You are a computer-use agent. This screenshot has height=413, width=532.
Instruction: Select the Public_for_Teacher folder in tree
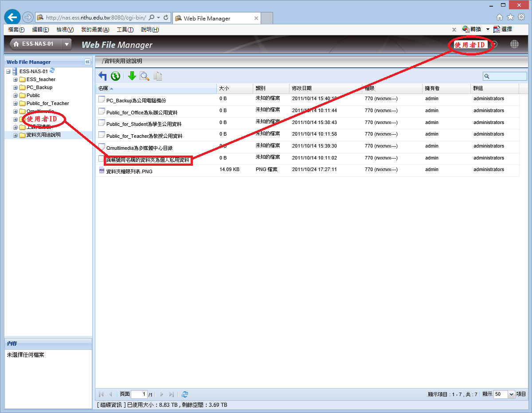(x=47, y=103)
